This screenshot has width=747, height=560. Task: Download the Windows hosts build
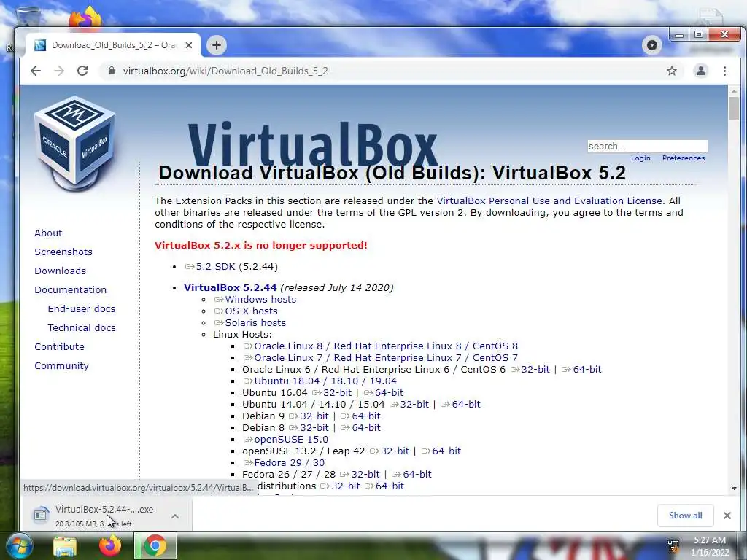coord(255,300)
